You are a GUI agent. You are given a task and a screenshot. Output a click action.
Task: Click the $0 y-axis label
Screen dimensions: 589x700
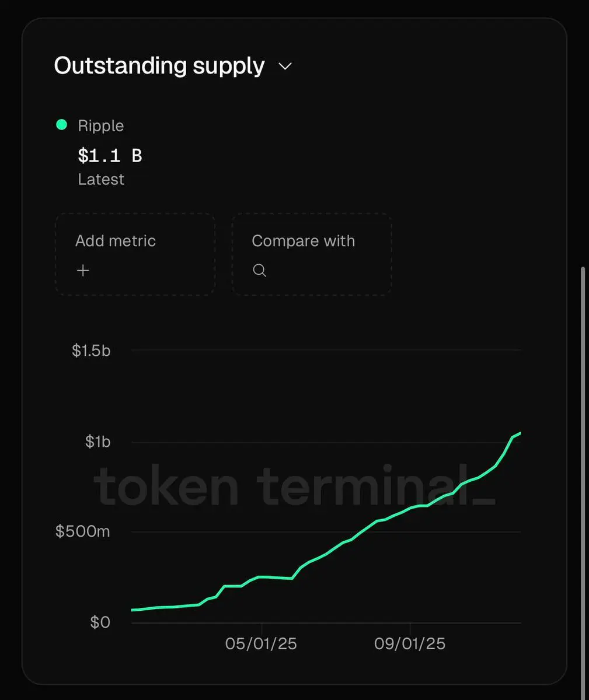[100, 622]
